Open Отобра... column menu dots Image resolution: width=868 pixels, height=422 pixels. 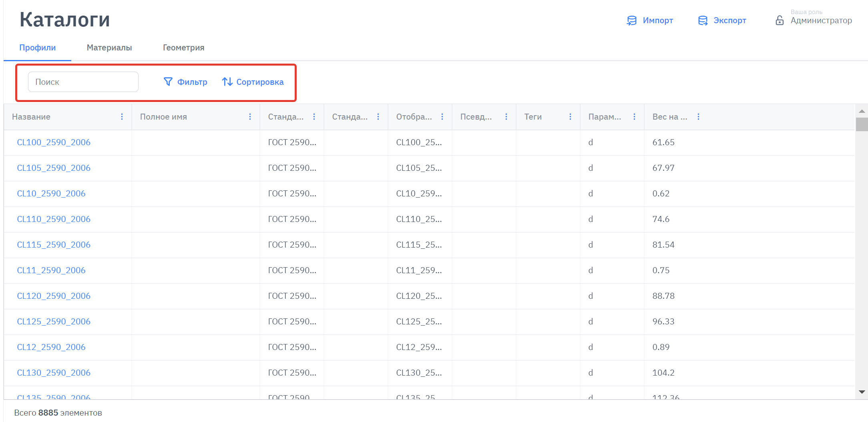point(442,116)
